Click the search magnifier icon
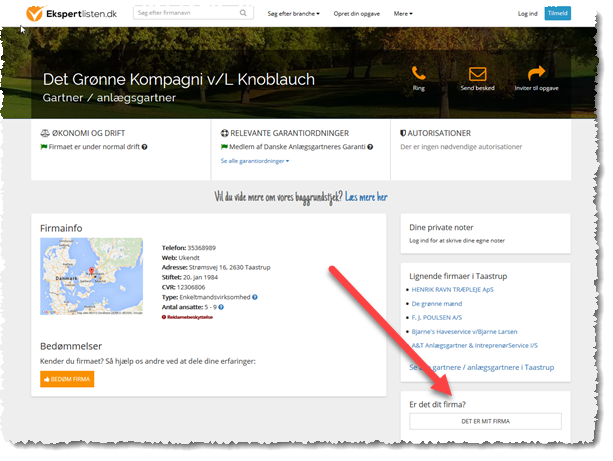 pos(243,13)
